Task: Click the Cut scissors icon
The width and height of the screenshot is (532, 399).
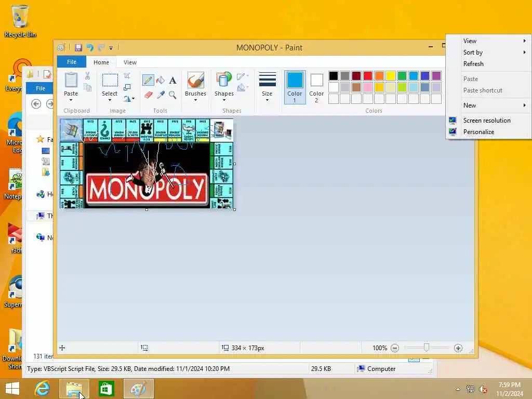Action: (87, 76)
